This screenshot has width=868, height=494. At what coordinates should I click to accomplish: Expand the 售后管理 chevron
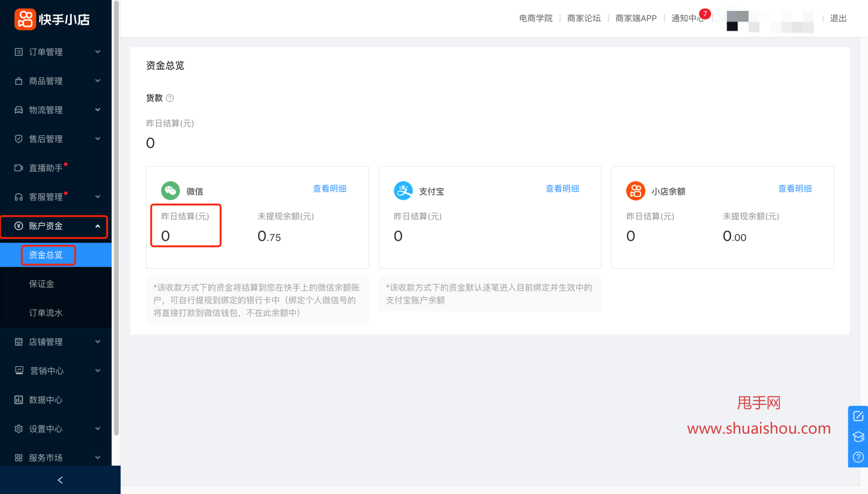pos(98,139)
